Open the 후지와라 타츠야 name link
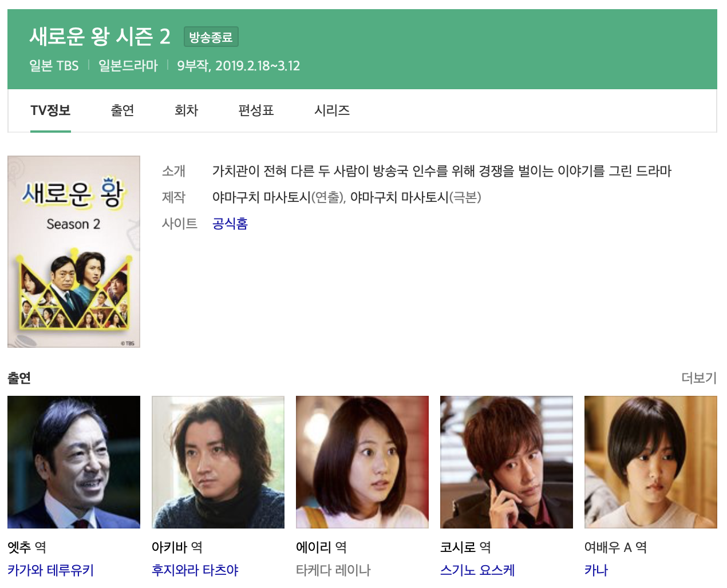Screen dimensions: 727x588 195,570
